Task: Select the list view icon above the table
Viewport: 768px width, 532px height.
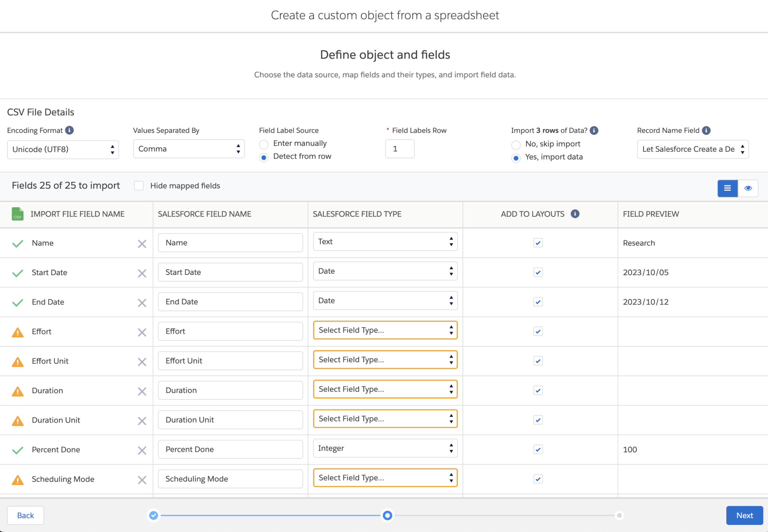Action: click(x=727, y=188)
